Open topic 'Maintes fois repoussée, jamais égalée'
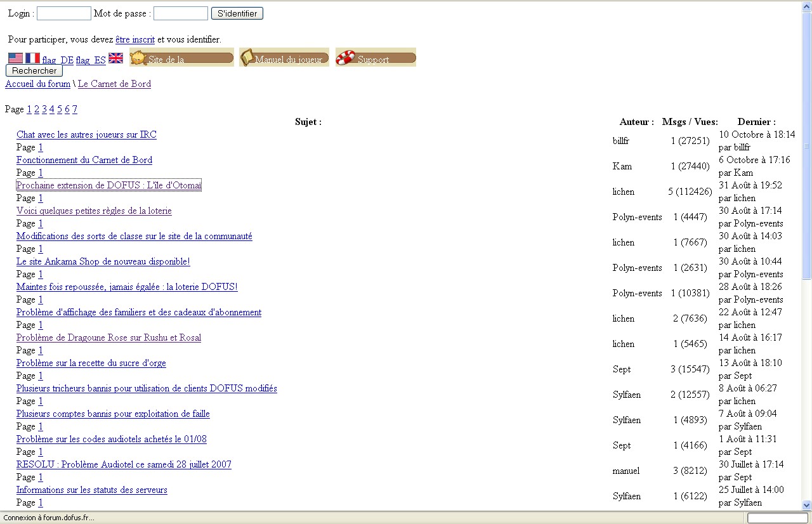 [x=127, y=287]
